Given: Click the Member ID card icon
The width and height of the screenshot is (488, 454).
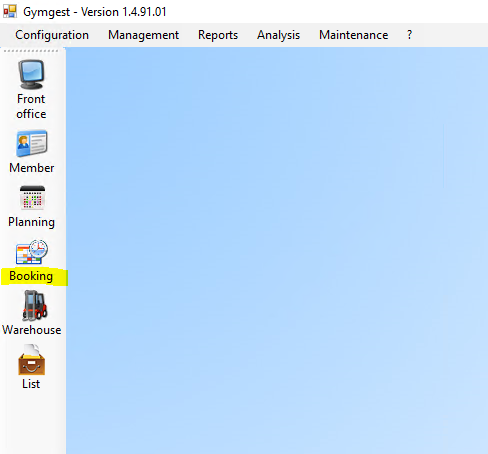Looking at the screenshot, I should 32,143.
